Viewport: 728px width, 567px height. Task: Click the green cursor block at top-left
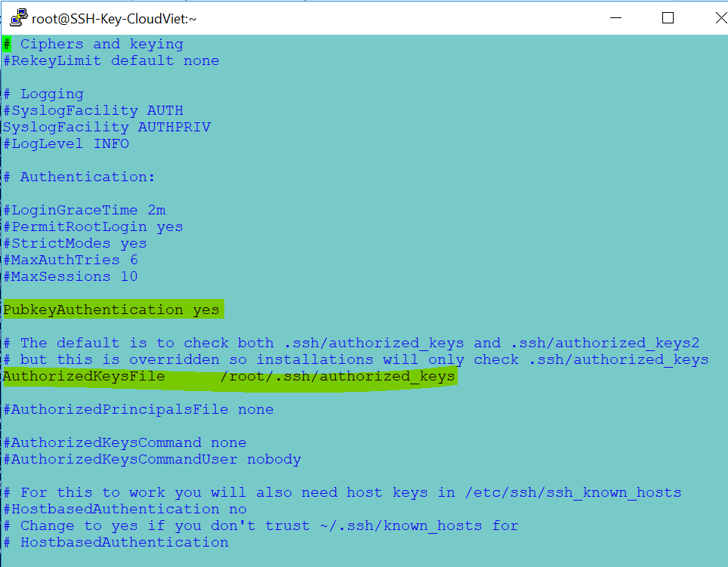pos(7,44)
